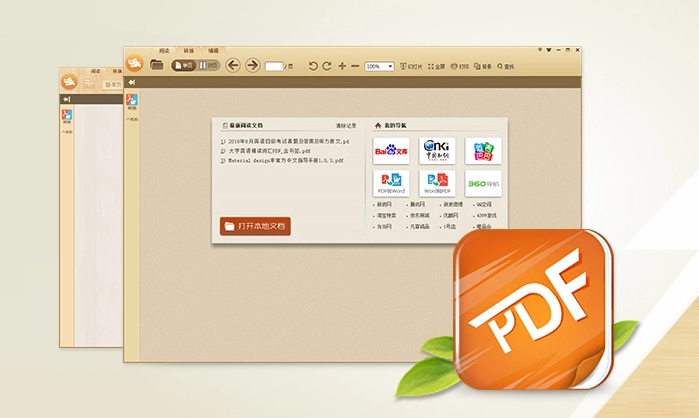The image size is (699, 418).
Task: Switch to double page (双页) view
Action: [x=208, y=66]
